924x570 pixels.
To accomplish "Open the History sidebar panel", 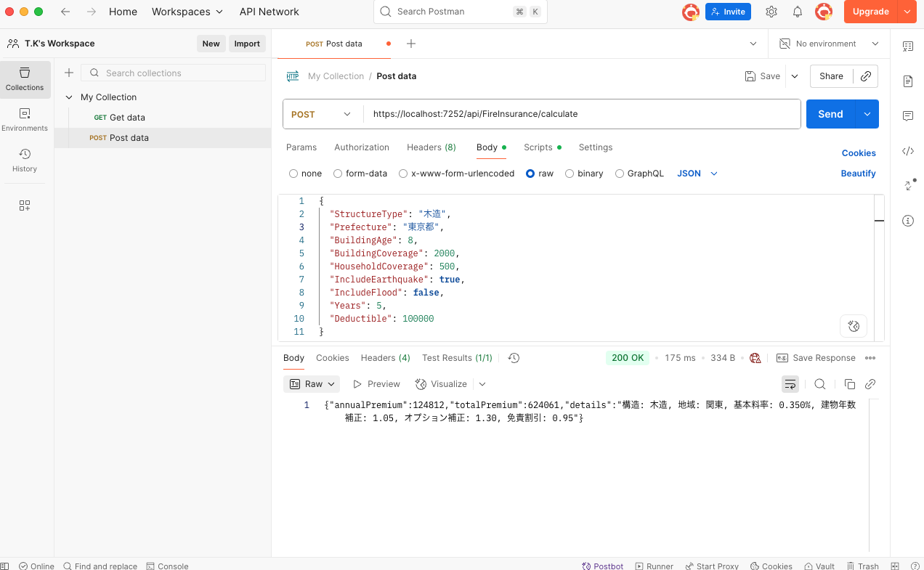I will 25,160.
